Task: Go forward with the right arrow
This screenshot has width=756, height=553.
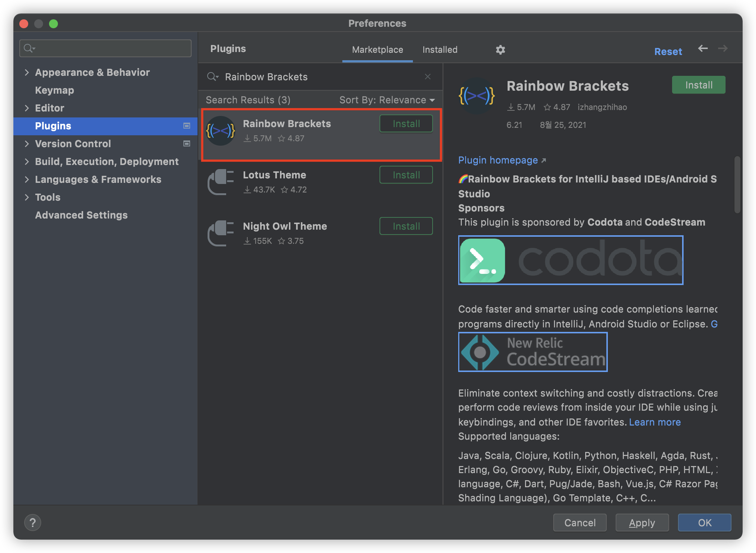Action: coord(723,48)
